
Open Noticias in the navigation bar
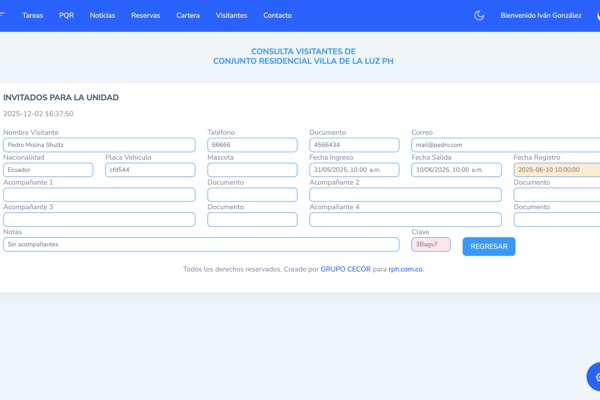(102, 15)
